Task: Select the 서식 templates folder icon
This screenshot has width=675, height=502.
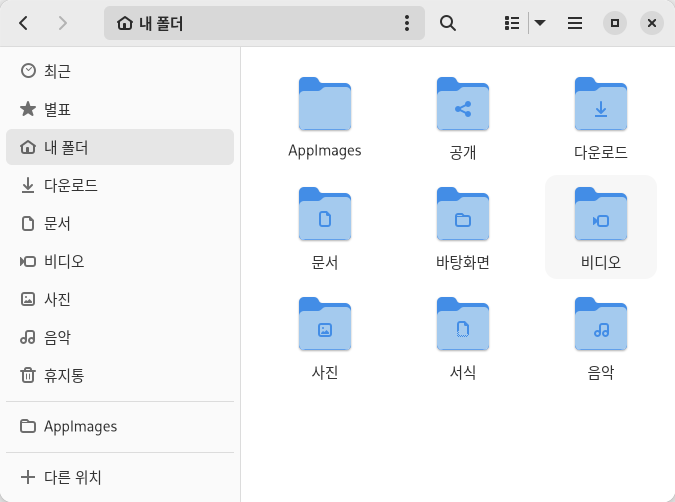Action: coord(463,324)
